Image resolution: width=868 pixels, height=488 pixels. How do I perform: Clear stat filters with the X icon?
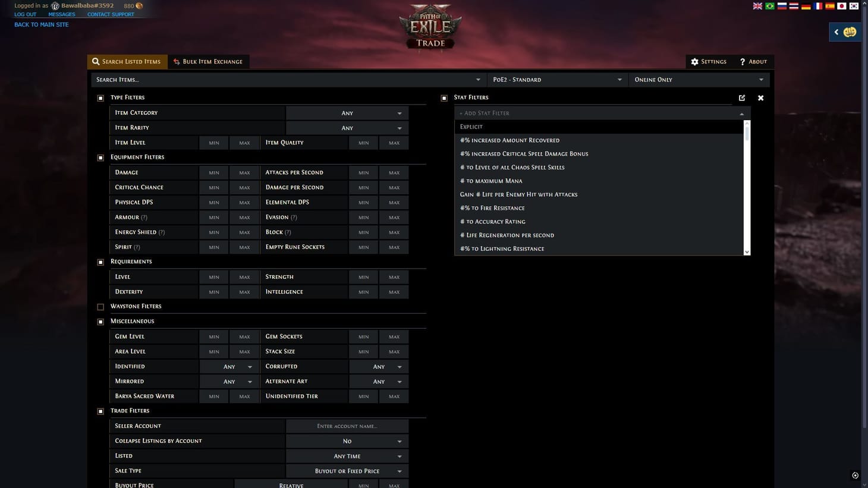760,97
